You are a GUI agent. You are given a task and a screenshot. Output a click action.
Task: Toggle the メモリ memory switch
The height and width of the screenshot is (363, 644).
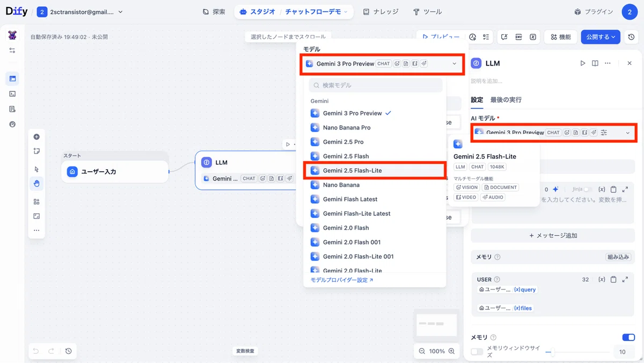pyautogui.click(x=628, y=337)
